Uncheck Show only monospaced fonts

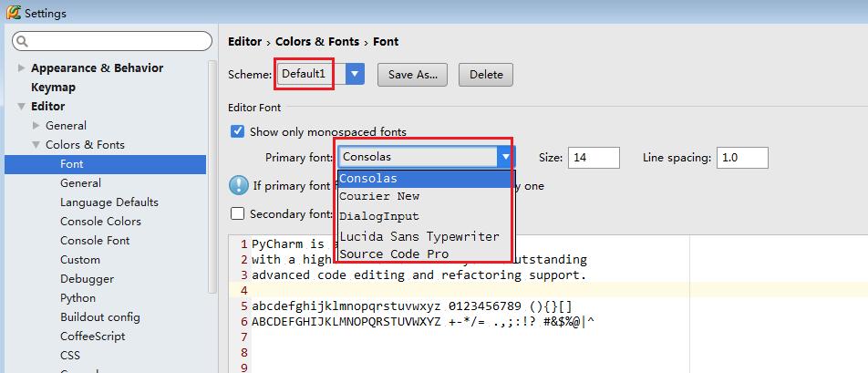point(238,131)
